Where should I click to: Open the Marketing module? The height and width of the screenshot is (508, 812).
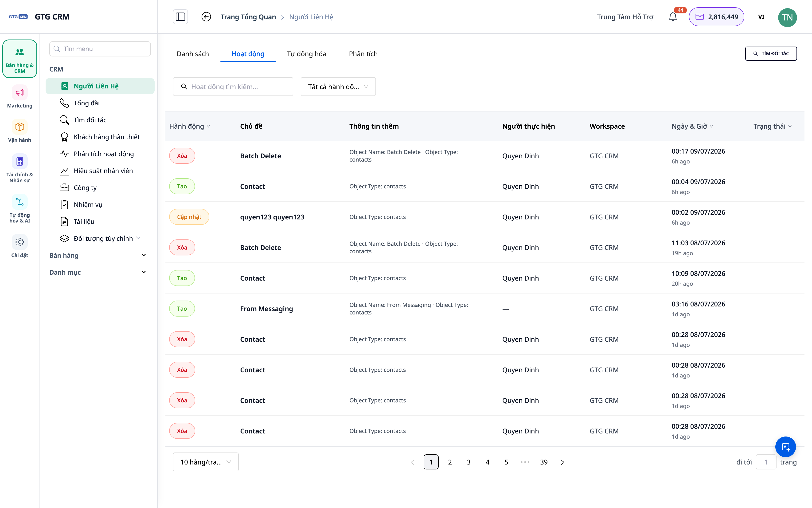tap(20, 97)
